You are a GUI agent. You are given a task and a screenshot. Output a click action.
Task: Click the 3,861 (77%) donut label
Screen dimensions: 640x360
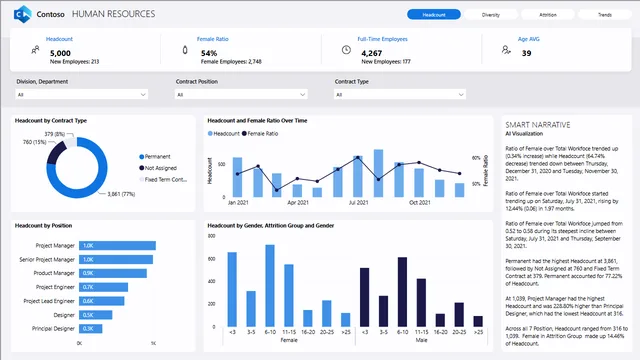(x=121, y=194)
